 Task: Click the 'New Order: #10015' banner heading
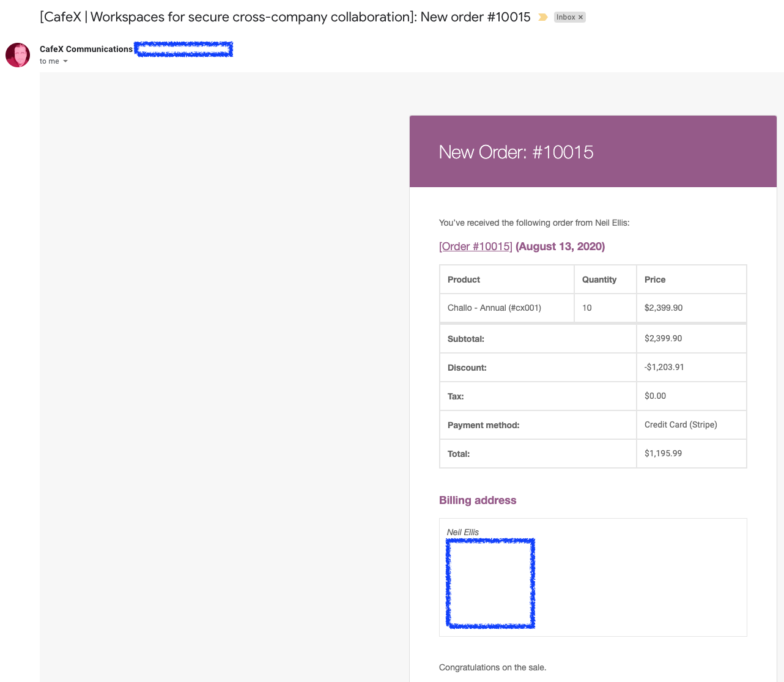[x=516, y=152]
